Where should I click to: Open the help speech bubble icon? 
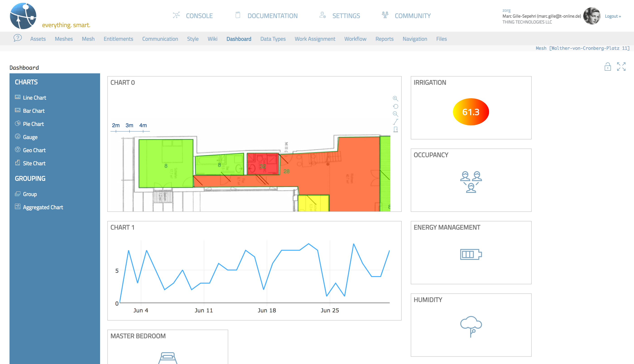(x=17, y=38)
